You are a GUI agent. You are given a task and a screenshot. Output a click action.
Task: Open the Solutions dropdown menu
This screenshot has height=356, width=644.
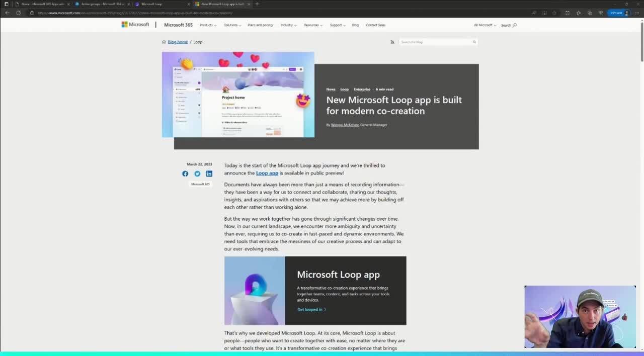coord(232,25)
